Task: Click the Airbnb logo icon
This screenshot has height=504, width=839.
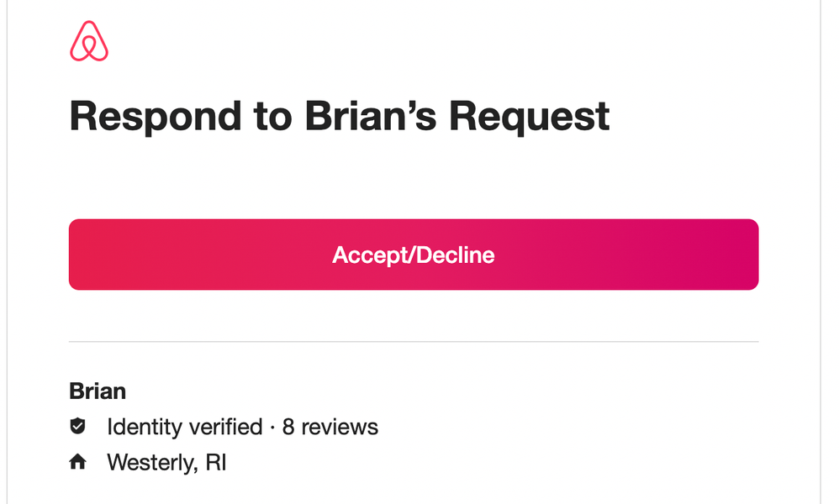Action: click(89, 41)
